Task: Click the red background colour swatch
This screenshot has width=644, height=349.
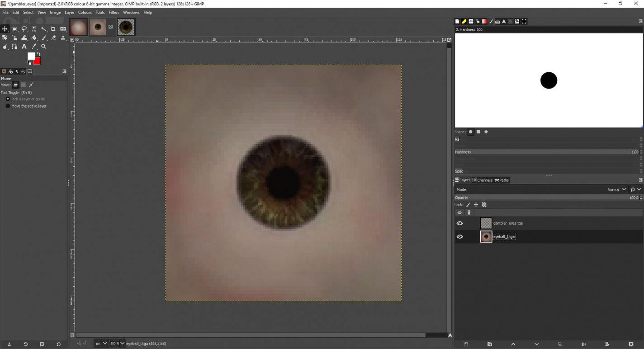Action: click(37, 61)
